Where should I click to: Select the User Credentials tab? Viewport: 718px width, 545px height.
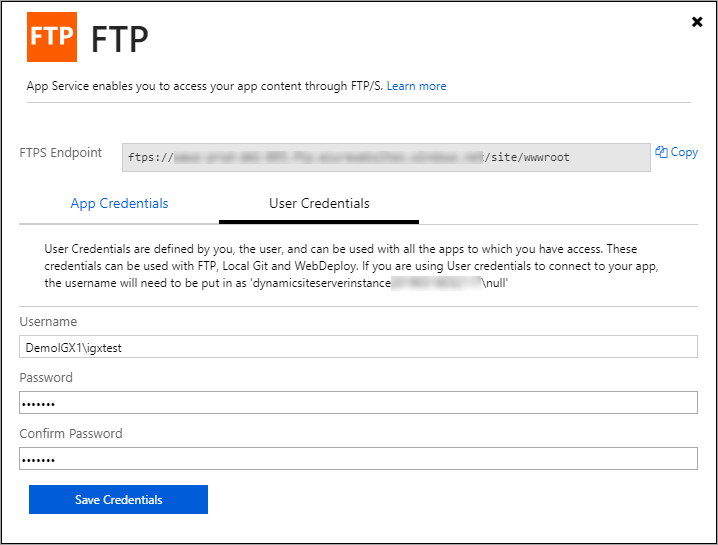click(x=319, y=204)
